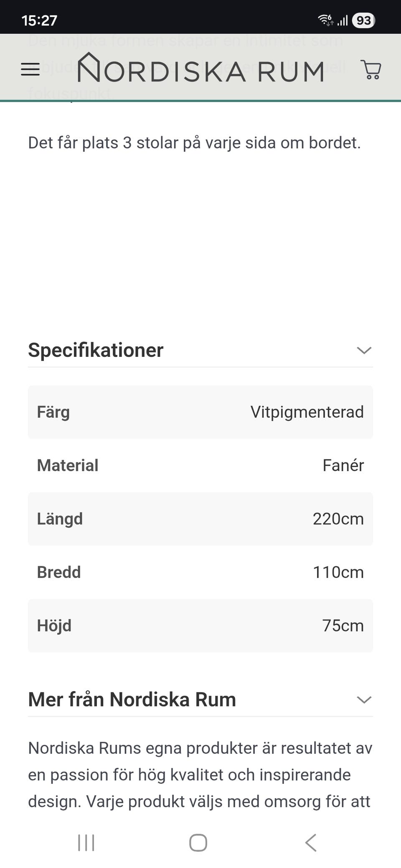Collapse the Specifikationer section chevron
Screen dimensions: 401x868
[364, 350]
